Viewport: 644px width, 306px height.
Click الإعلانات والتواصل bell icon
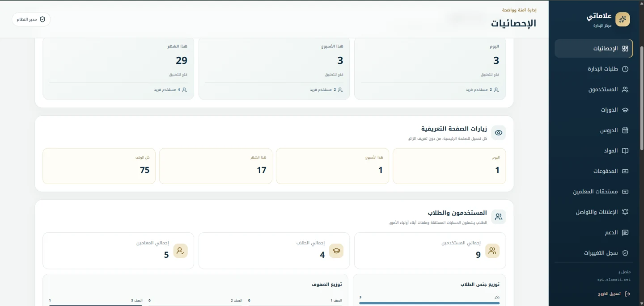[625, 212]
